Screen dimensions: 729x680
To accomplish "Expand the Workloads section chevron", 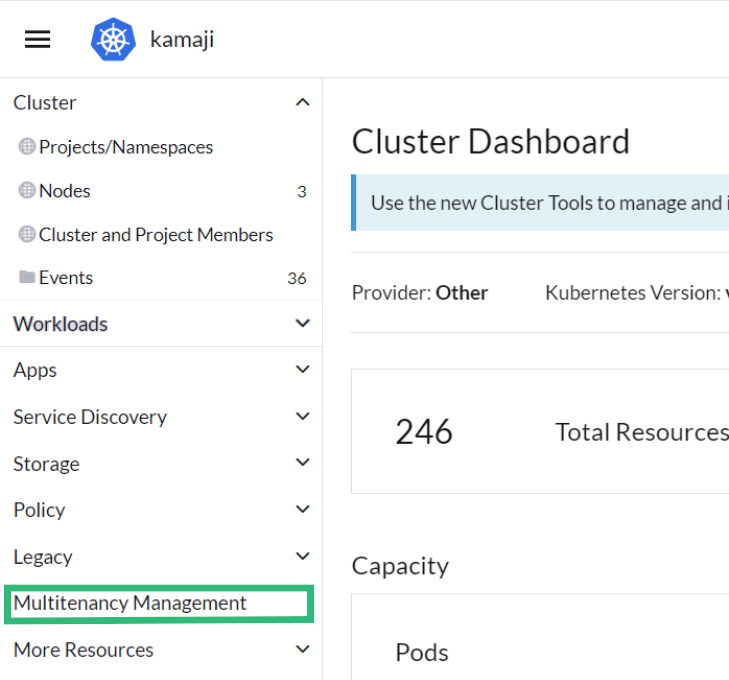I will [303, 324].
